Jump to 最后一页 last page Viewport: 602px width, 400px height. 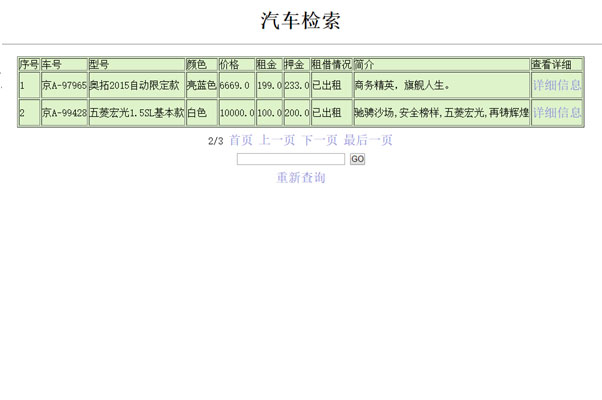368,140
